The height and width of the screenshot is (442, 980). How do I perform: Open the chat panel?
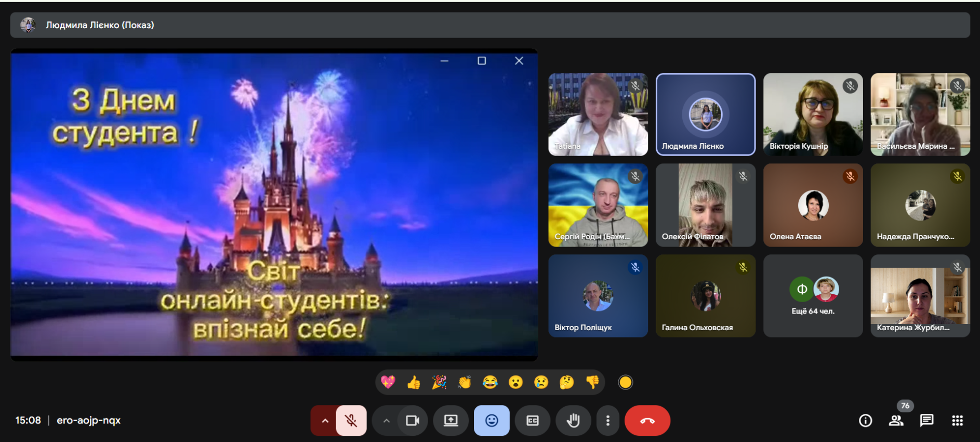coord(926,420)
